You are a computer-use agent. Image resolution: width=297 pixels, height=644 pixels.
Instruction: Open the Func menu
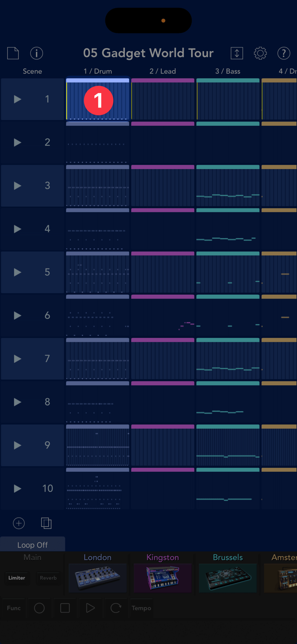pyautogui.click(x=14, y=608)
